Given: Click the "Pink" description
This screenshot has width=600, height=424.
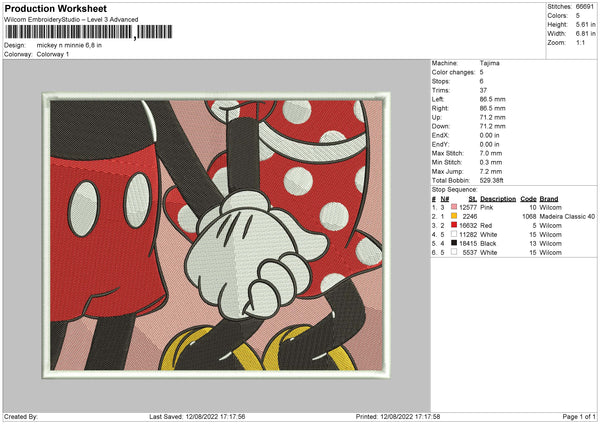Looking at the screenshot, I should [x=487, y=207].
